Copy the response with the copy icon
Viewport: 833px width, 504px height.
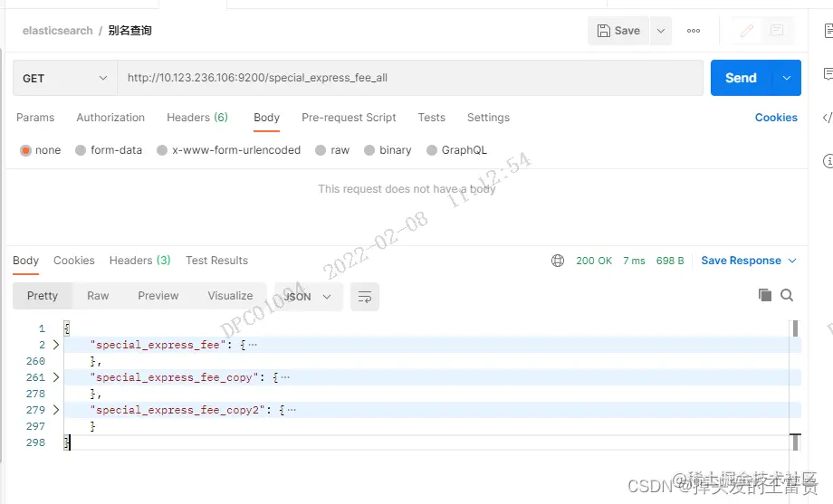(765, 295)
